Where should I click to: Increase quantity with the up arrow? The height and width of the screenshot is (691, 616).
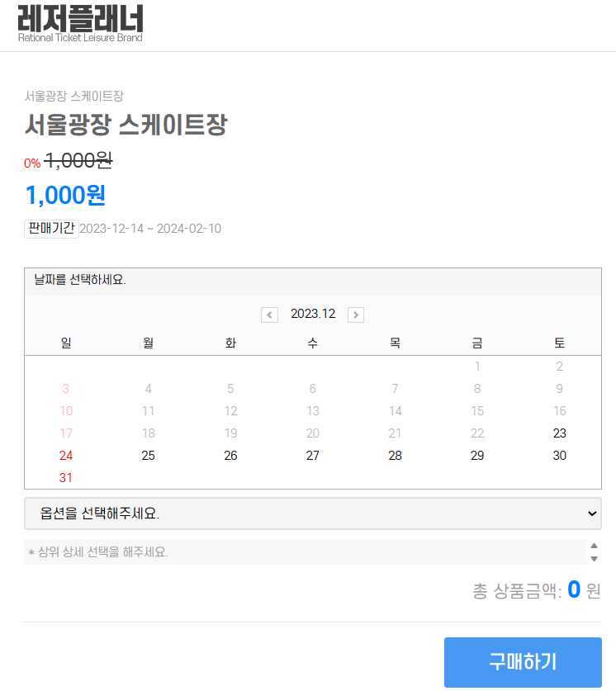point(594,546)
